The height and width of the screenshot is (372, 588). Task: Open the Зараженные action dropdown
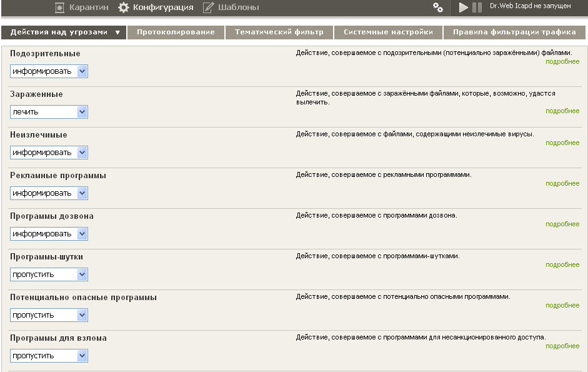[x=49, y=112]
